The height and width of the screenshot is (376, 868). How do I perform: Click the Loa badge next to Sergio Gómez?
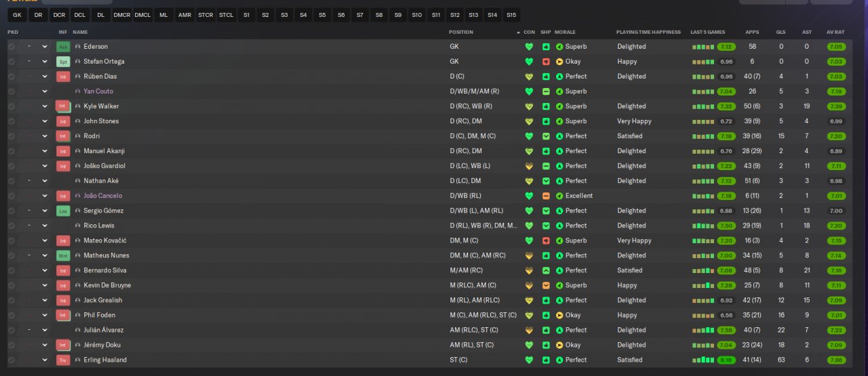63,211
